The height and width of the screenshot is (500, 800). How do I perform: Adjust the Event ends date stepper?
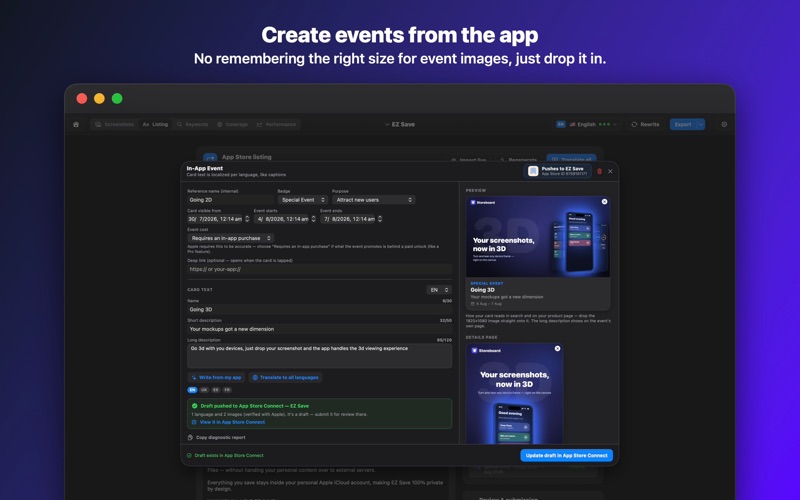click(380, 219)
